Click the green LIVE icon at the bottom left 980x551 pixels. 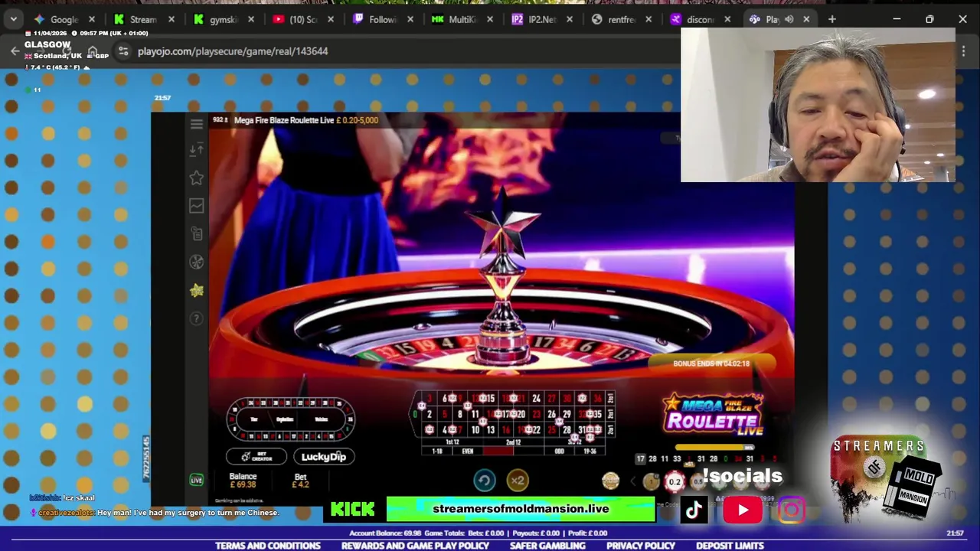pyautogui.click(x=196, y=480)
